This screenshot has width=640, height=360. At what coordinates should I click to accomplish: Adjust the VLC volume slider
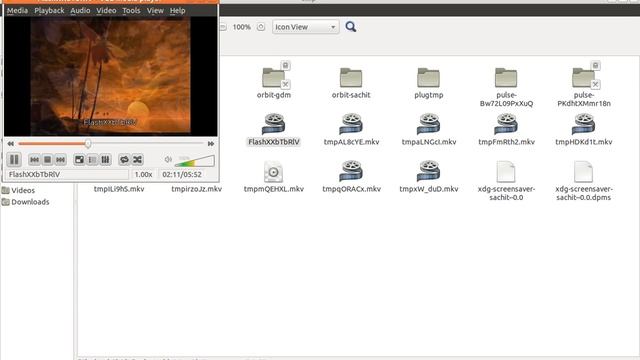(x=194, y=161)
